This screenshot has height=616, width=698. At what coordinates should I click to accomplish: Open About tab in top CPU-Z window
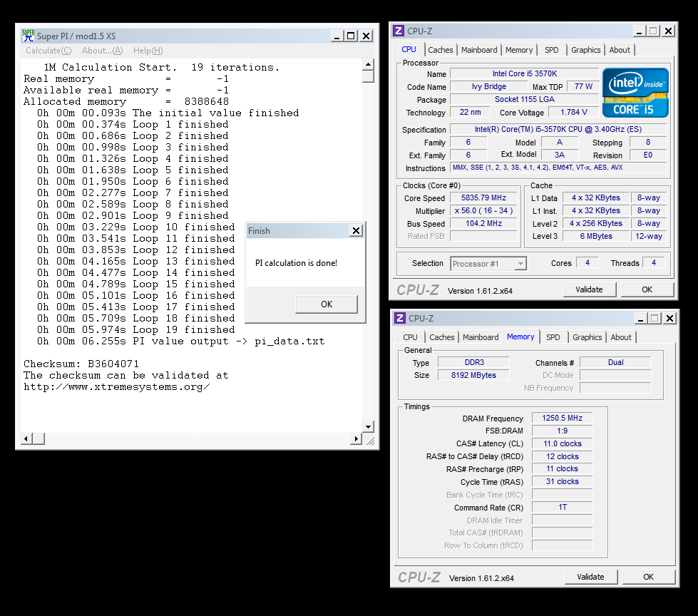620,50
